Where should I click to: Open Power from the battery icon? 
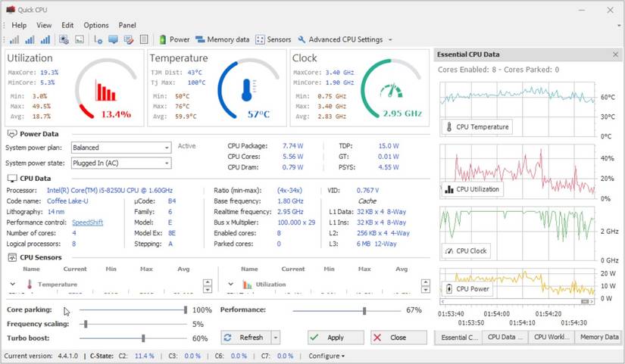(174, 39)
